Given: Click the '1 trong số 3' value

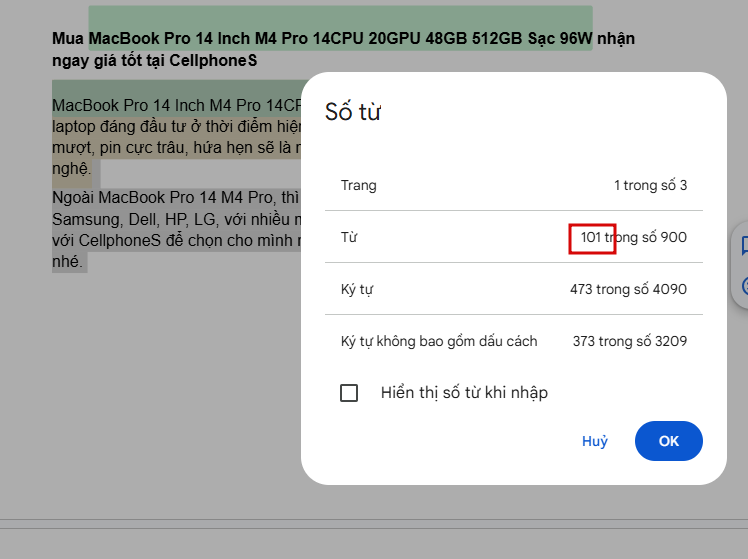Looking at the screenshot, I should point(650,185).
